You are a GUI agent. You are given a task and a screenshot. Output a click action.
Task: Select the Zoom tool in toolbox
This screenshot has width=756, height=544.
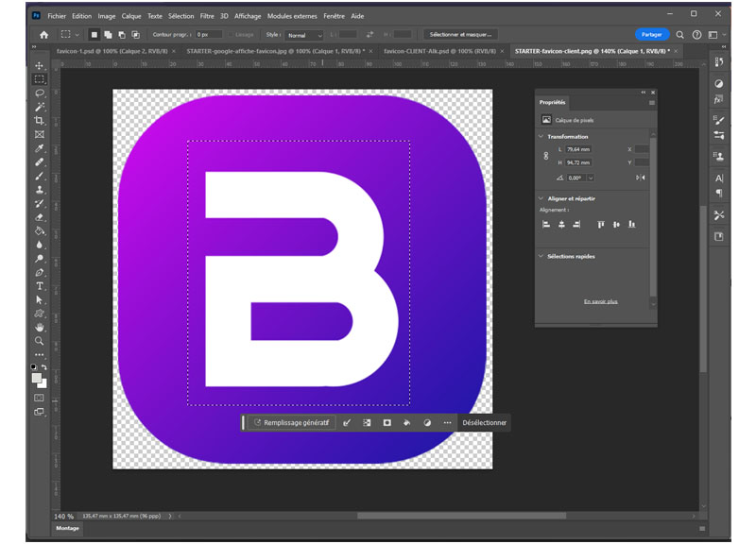point(40,341)
